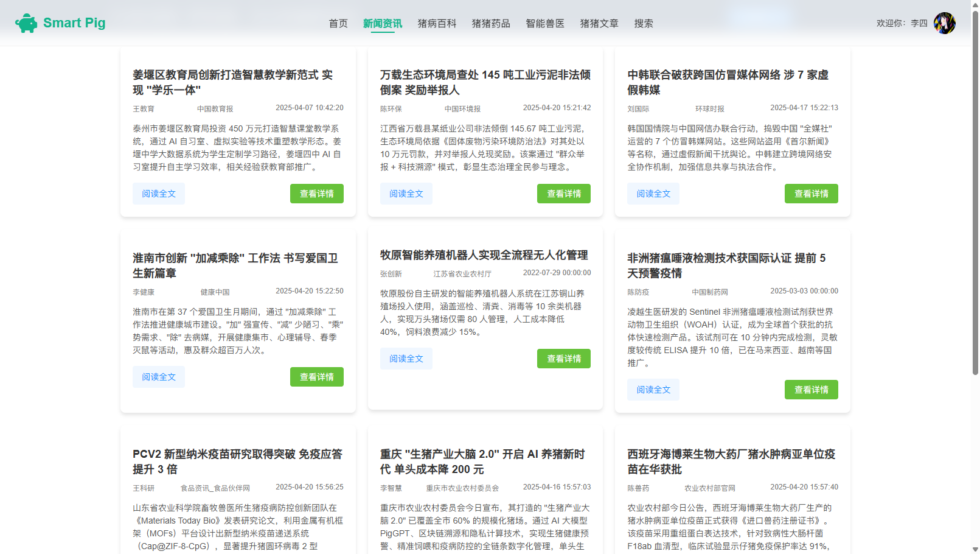Click the Smart Pig piggy logo icon
Image resolution: width=980 pixels, height=554 pixels.
point(26,23)
